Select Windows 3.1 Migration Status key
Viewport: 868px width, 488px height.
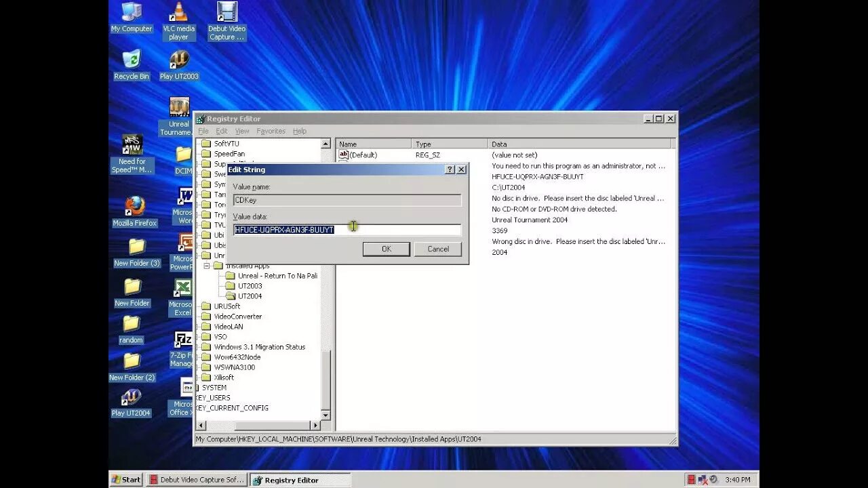click(x=260, y=347)
